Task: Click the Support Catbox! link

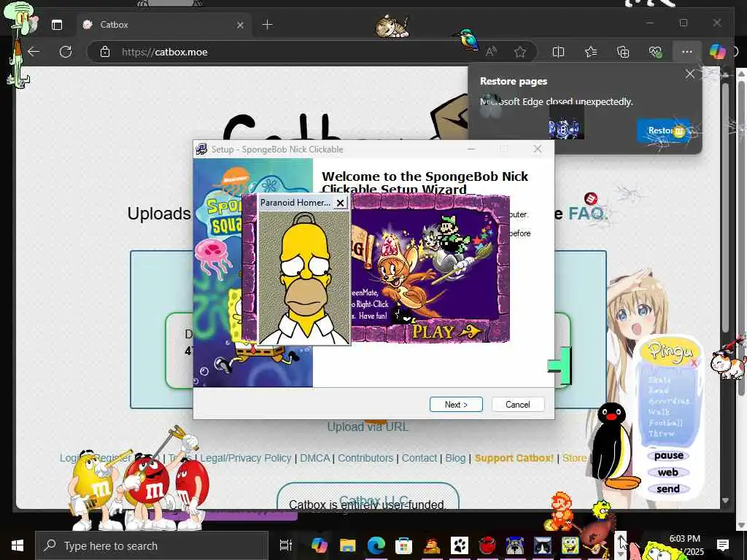Action: click(x=514, y=458)
